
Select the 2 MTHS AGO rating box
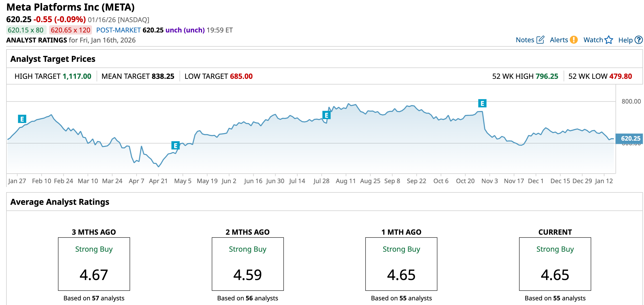(x=248, y=264)
